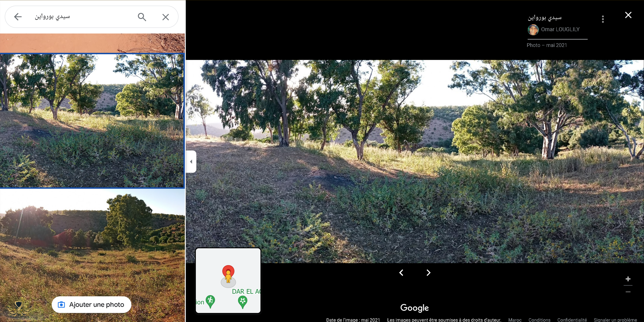Click Signaler un problème link
The image size is (644, 322).
615,320
